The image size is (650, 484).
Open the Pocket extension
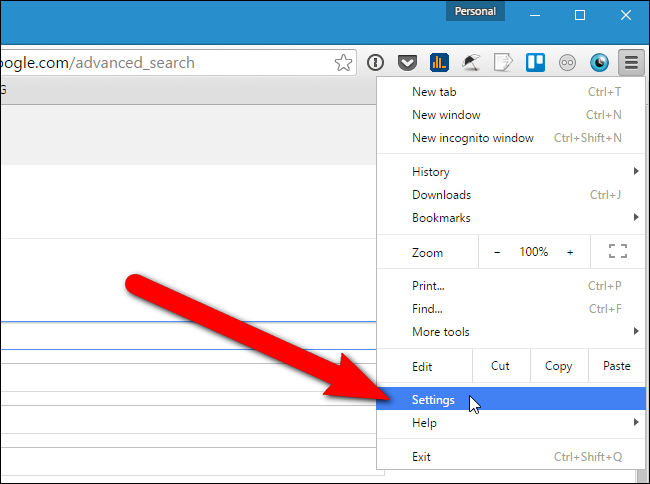(406, 63)
